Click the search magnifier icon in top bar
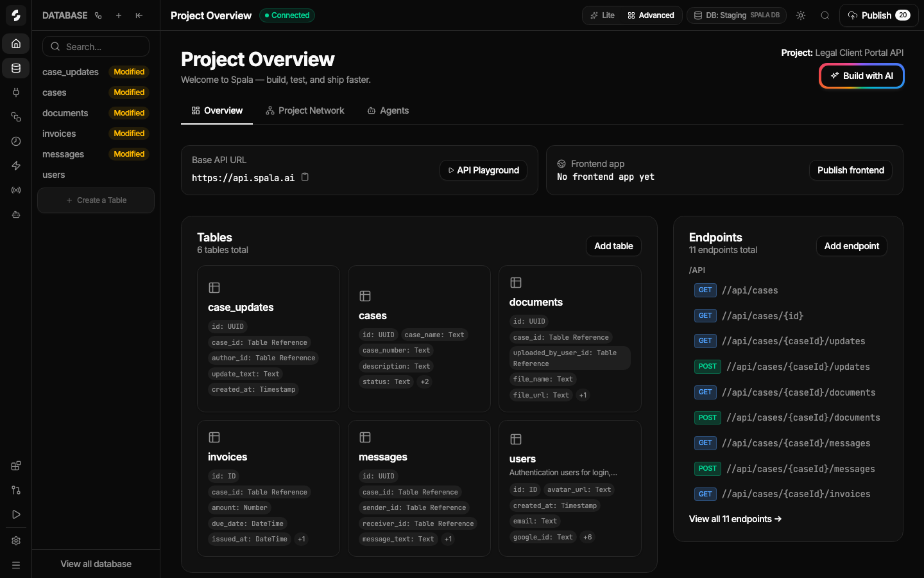Viewport: 924px width, 578px height. 825,15
